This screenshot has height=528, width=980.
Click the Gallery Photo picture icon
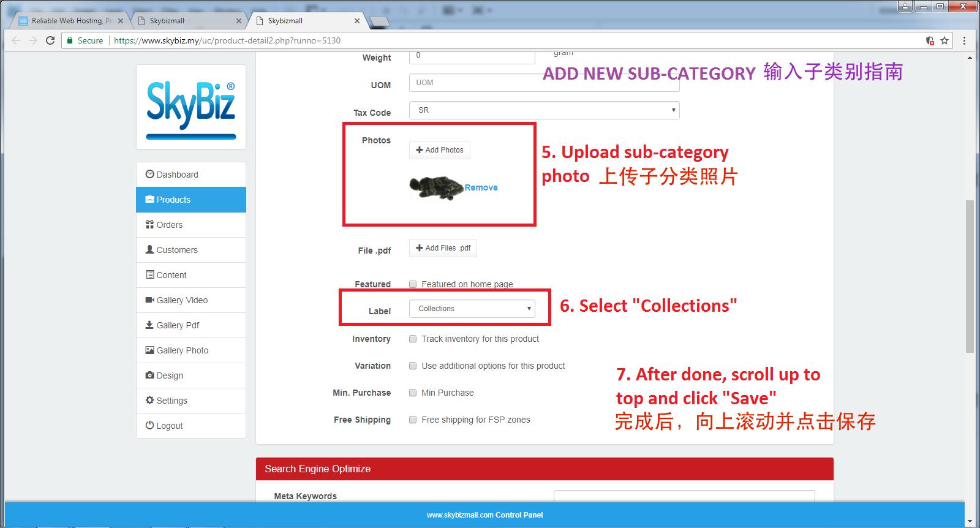pyautogui.click(x=149, y=350)
